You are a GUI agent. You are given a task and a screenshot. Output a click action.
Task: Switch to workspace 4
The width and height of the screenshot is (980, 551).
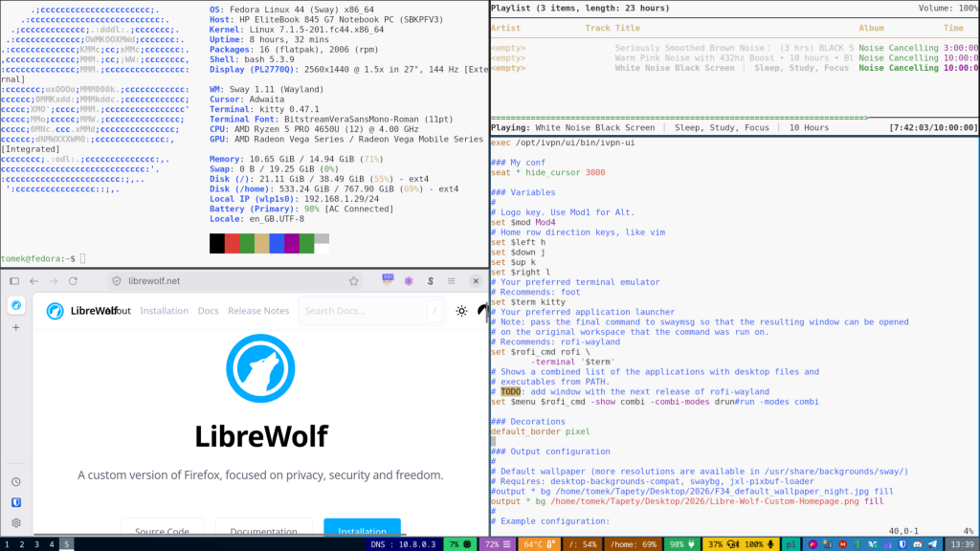tap(52, 544)
